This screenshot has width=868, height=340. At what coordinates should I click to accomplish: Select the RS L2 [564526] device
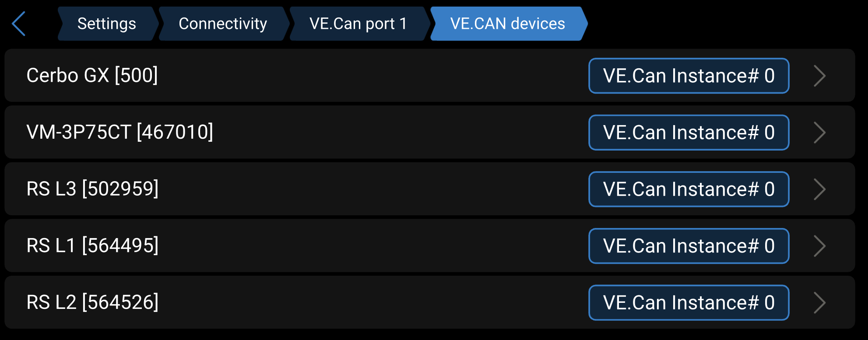click(92, 302)
